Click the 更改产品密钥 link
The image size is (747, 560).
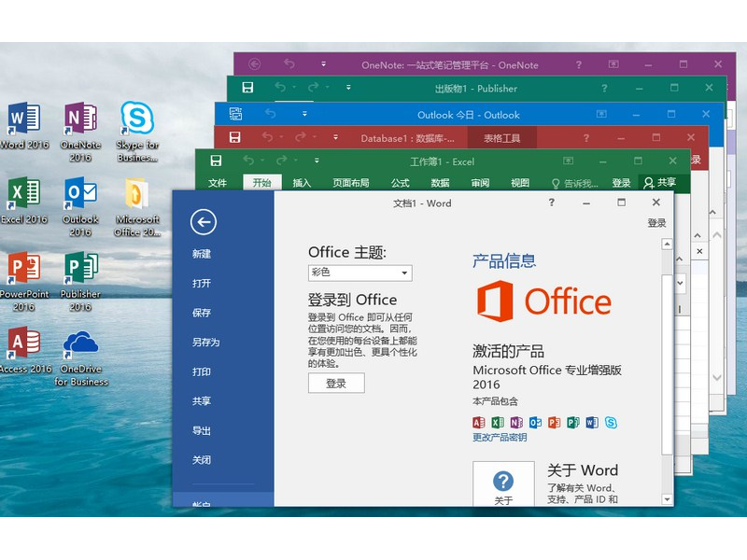coord(500,437)
